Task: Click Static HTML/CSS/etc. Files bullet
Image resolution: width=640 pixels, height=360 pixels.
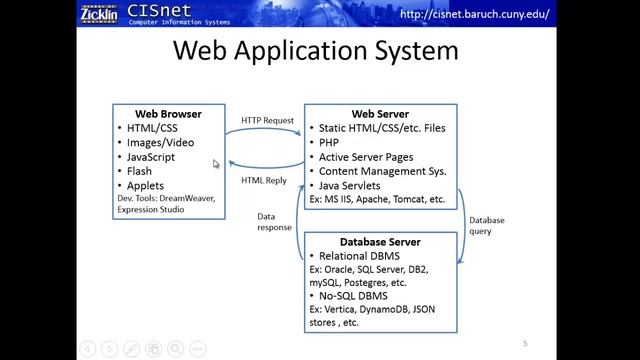Action: (x=382, y=128)
